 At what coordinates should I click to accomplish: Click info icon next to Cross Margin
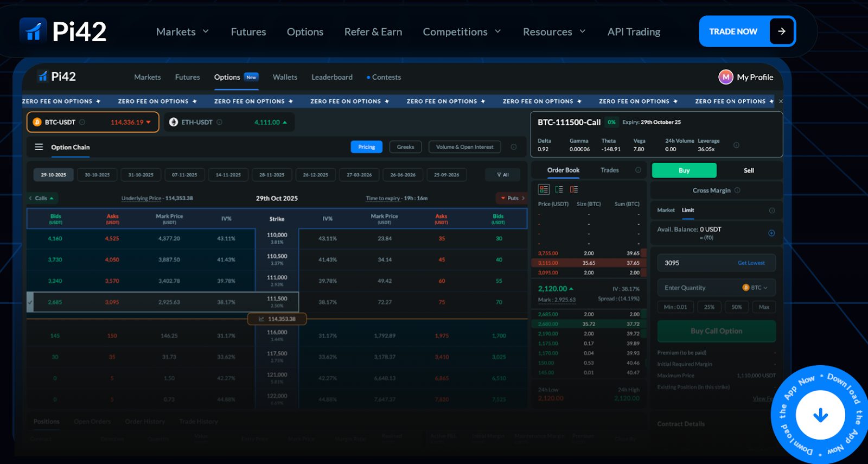click(737, 190)
